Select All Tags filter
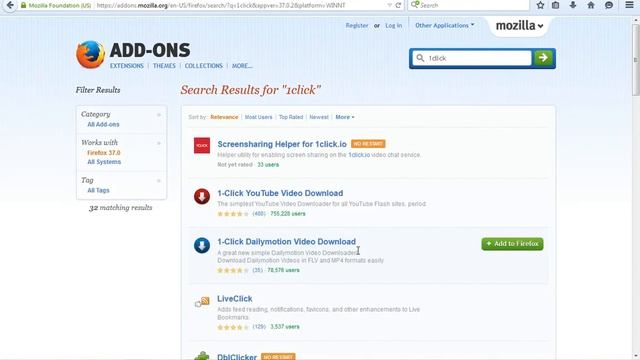Screen dimensions: 640x360 tap(98, 190)
